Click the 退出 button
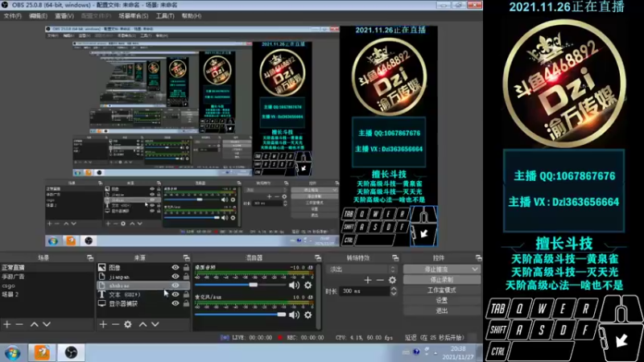The width and height of the screenshot is (644, 362). click(x=441, y=311)
